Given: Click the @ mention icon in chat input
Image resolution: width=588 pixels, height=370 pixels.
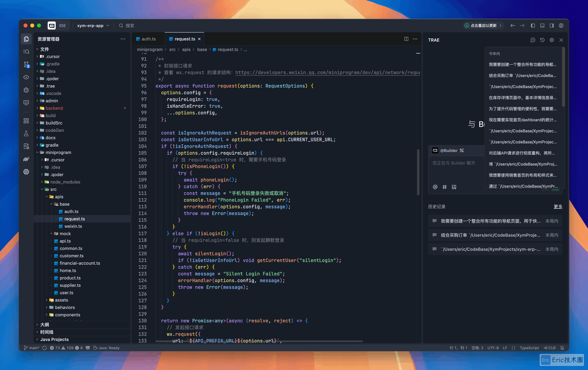Looking at the screenshot, I should (435, 187).
